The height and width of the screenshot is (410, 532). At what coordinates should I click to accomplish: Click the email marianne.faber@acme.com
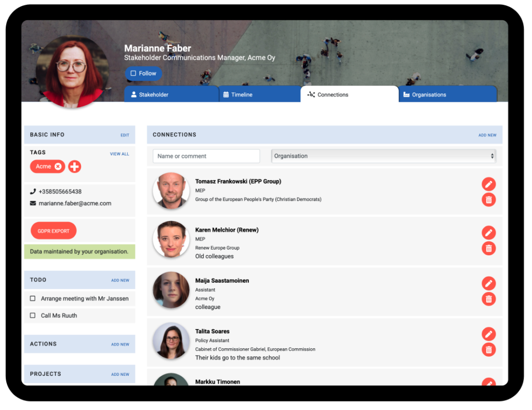[75, 203]
